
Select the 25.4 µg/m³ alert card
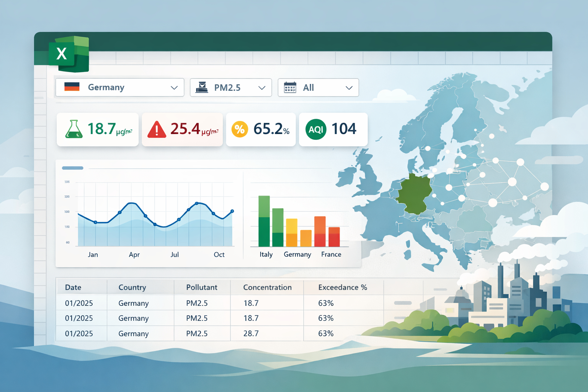pos(182,129)
